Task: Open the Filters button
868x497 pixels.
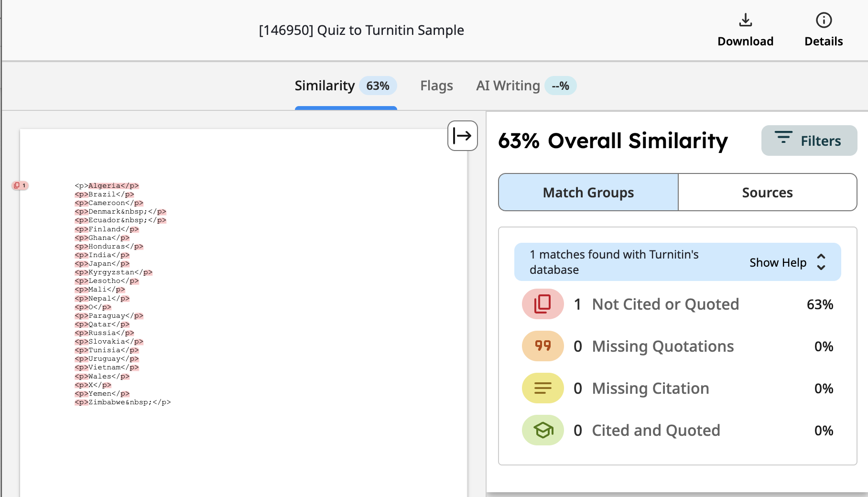Action: point(809,140)
